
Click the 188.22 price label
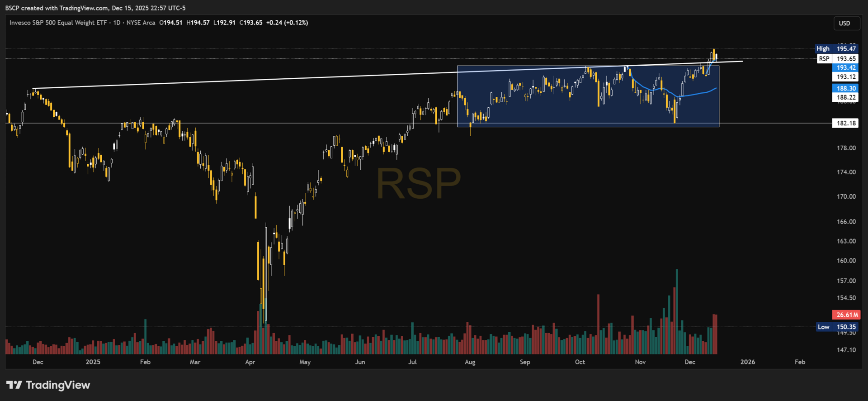pyautogui.click(x=845, y=97)
